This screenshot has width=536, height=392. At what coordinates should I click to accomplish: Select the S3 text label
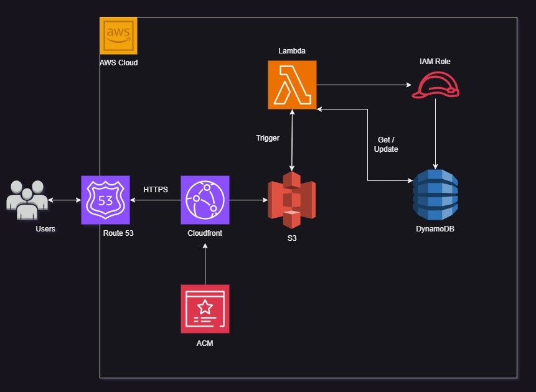(x=291, y=238)
